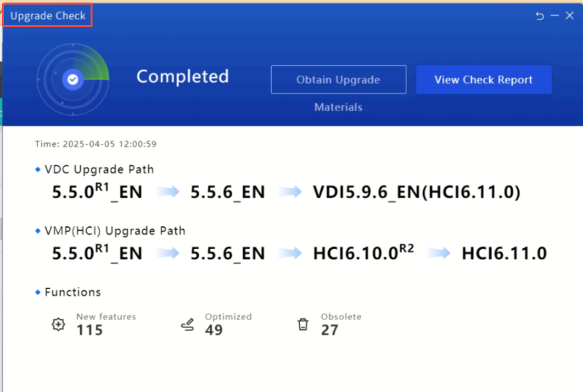The image size is (583, 392).
Task: Close the Upgrade Check window
Action: [x=569, y=16]
